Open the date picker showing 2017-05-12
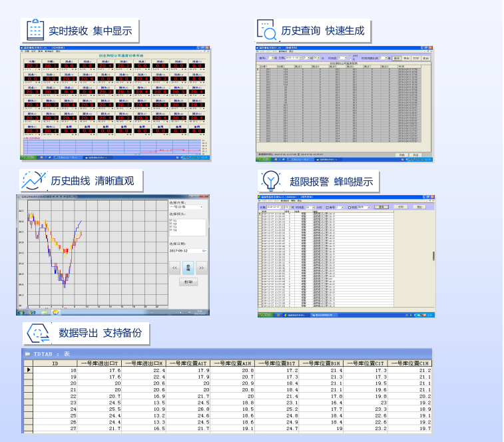Viewport: 504px width, 442px height. pyautogui.click(x=204, y=251)
